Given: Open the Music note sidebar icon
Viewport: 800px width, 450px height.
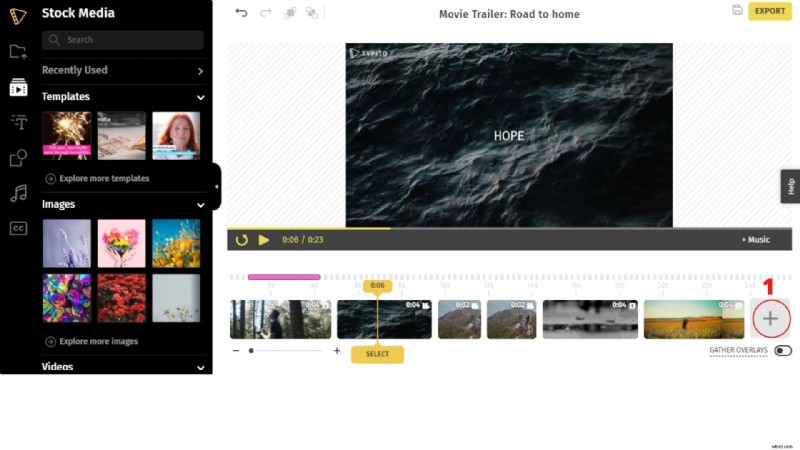Looking at the screenshot, I should point(19,193).
